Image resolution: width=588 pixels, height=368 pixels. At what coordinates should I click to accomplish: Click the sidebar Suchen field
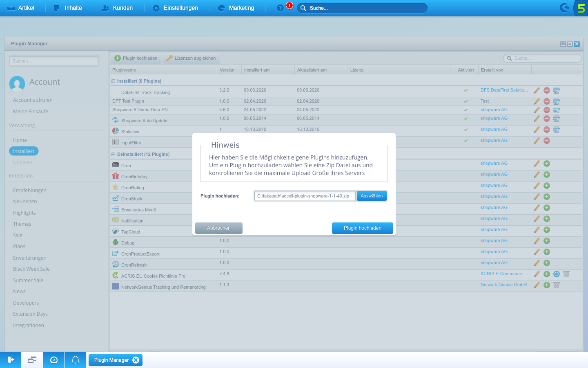point(54,61)
